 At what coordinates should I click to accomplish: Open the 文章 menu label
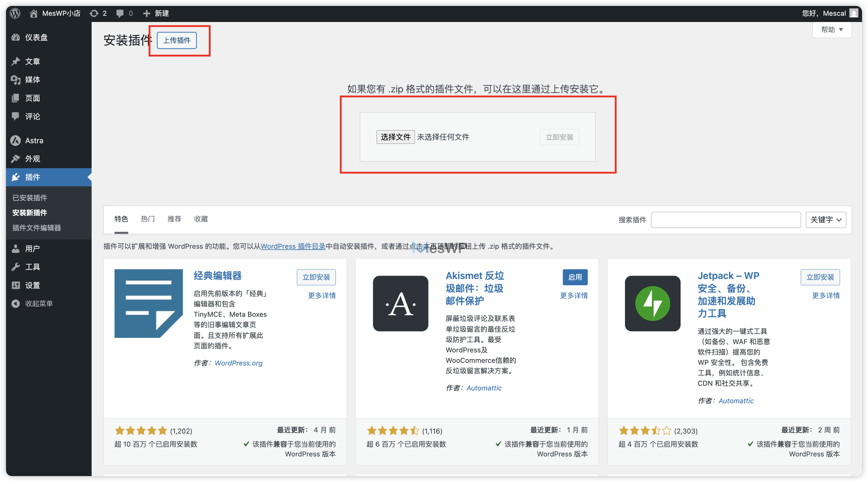[33, 61]
